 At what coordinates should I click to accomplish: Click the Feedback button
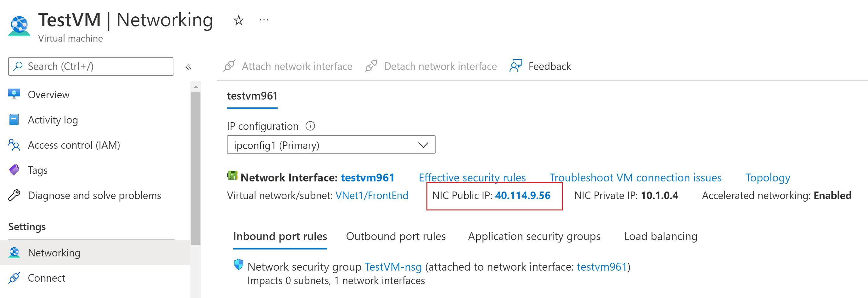tap(540, 66)
